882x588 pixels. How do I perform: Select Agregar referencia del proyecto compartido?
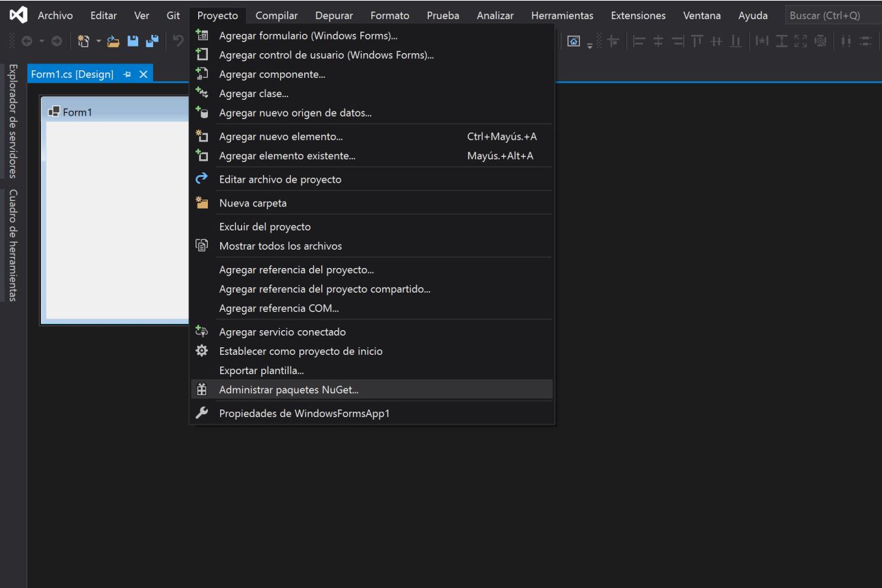point(372,289)
